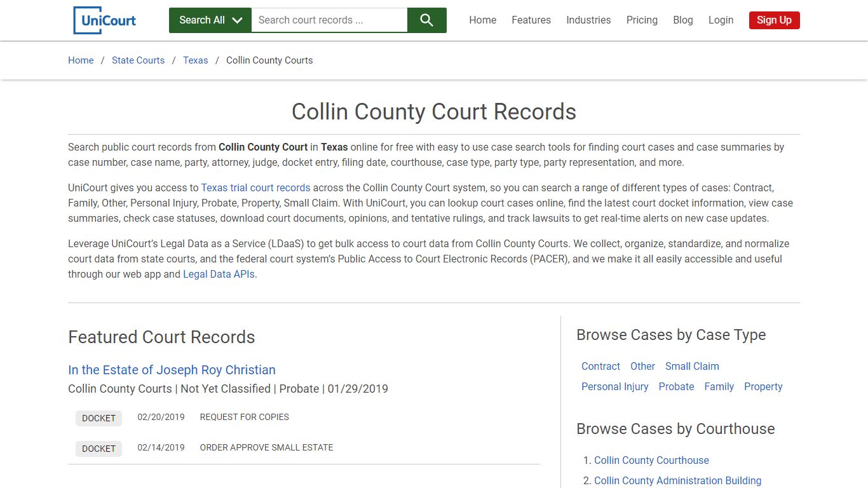This screenshot has height=488, width=868.
Task: Browse Other case type
Action: click(642, 367)
